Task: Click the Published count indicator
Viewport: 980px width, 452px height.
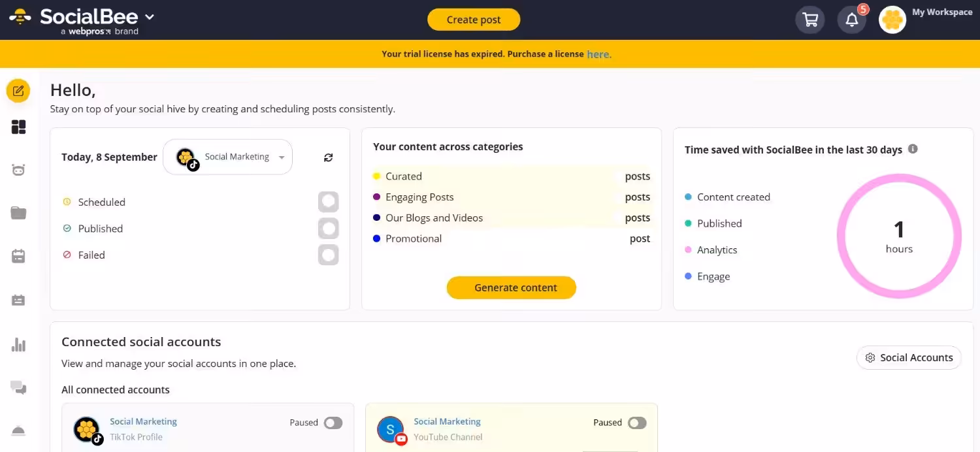Action: (x=328, y=229)
